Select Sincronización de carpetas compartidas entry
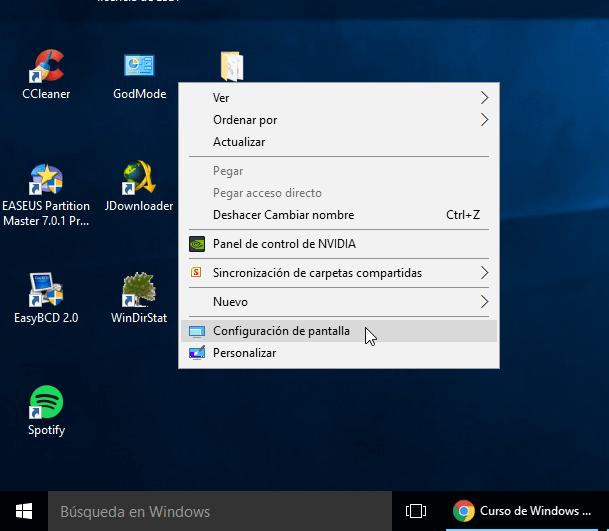609x531 pixels. (339, 273)
